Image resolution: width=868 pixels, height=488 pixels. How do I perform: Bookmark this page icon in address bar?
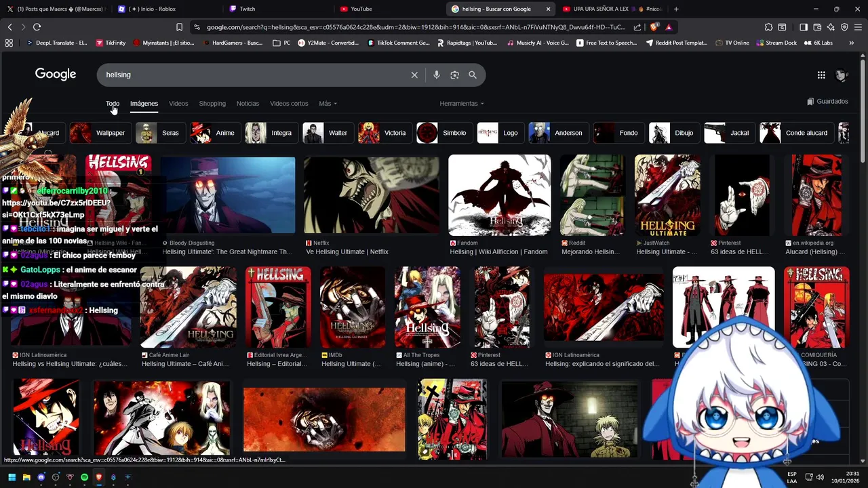point(179,27)
